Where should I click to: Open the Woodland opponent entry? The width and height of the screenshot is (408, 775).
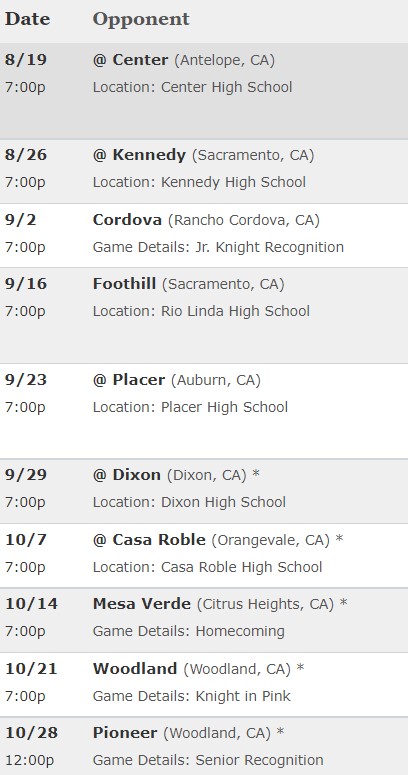click(x=135, y=669)
